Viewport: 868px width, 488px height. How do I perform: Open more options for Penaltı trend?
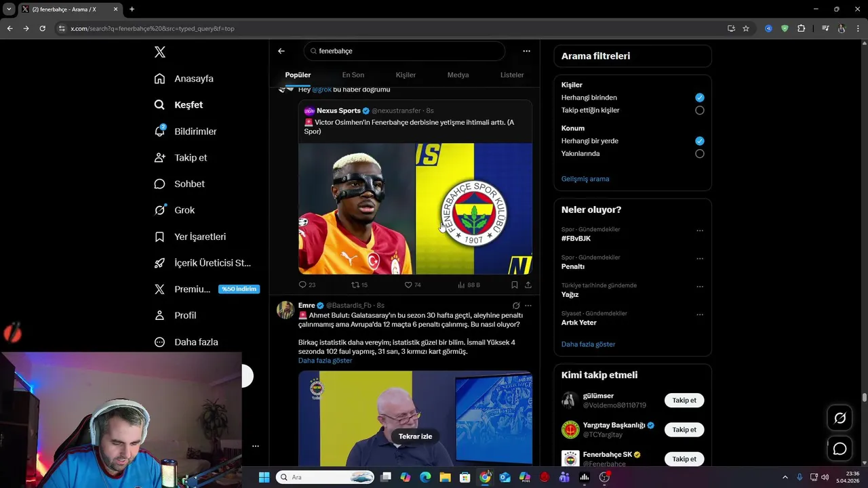(700, 259)
